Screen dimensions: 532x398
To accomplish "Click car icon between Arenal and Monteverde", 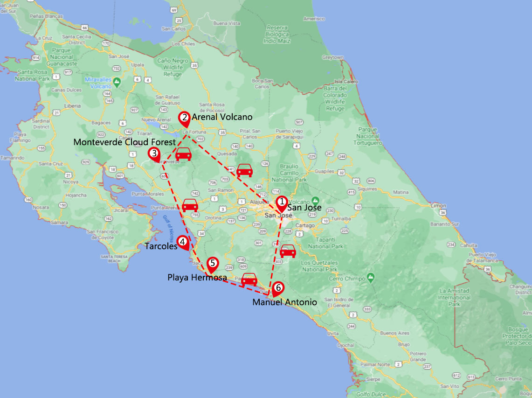I will pyautogui.click(x=183, y=154).
